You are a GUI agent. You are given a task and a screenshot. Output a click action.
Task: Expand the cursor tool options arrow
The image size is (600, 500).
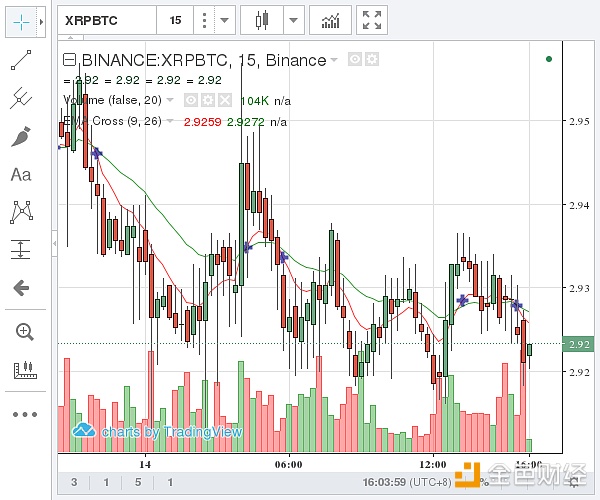[41, 22]
